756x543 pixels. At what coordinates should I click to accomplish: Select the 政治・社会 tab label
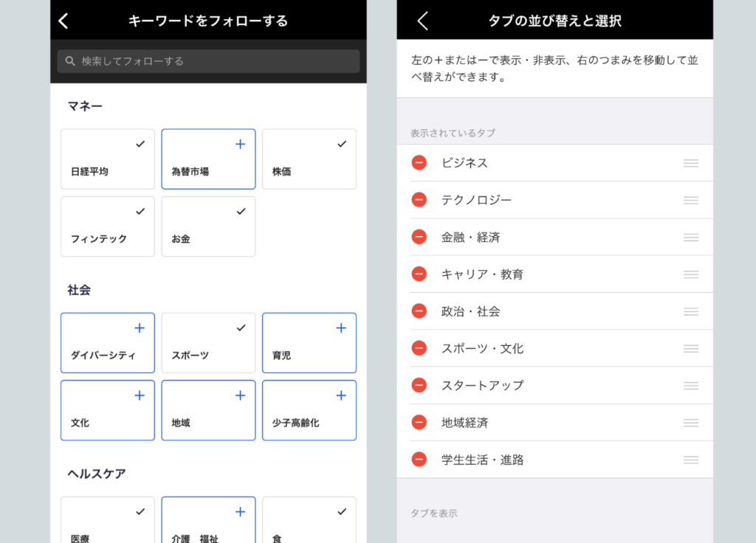pos(470,311)
